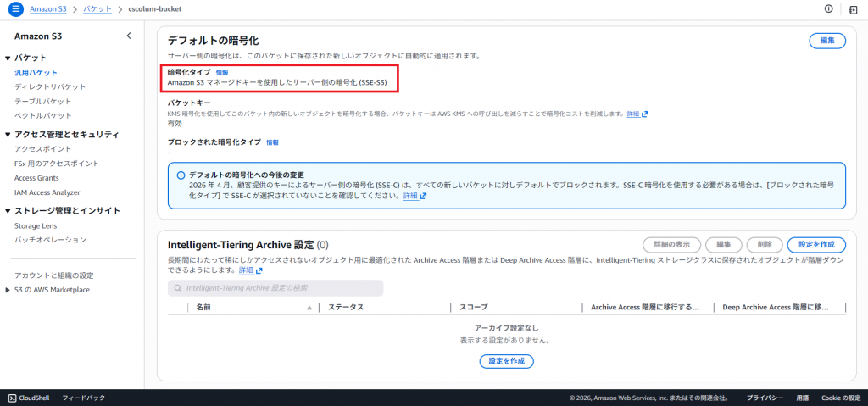Click 編集 button for デフォルトの暗号化

(827, 41)
